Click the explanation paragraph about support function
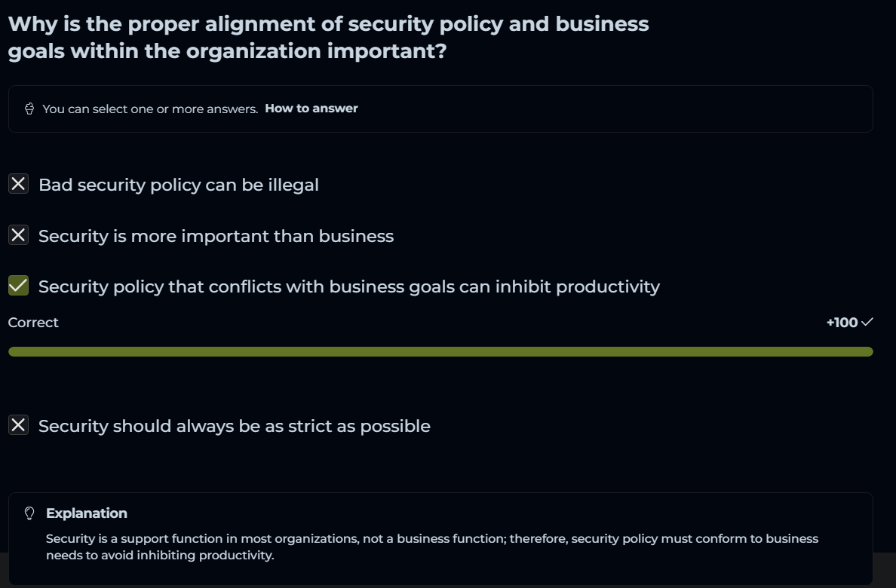896x588 pixels. 431,547
